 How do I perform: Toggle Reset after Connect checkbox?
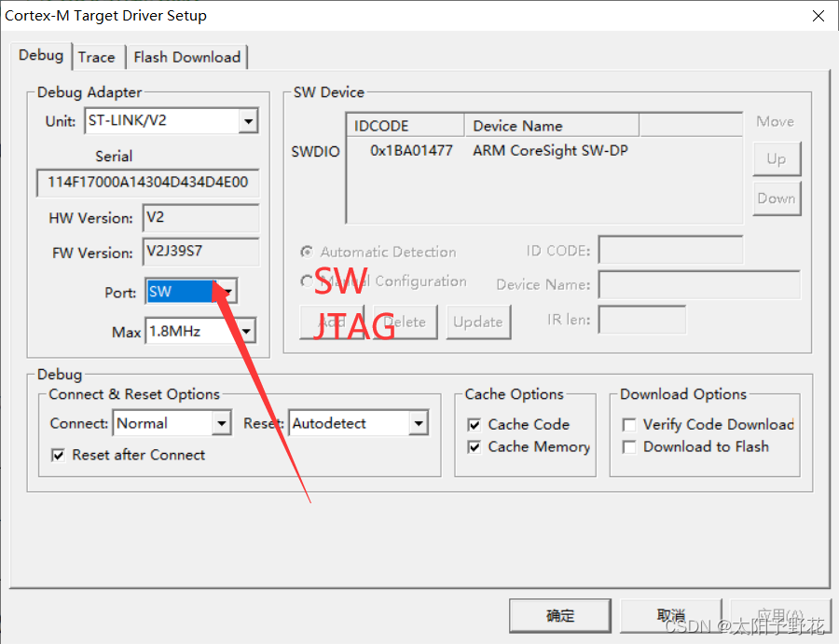58,455
